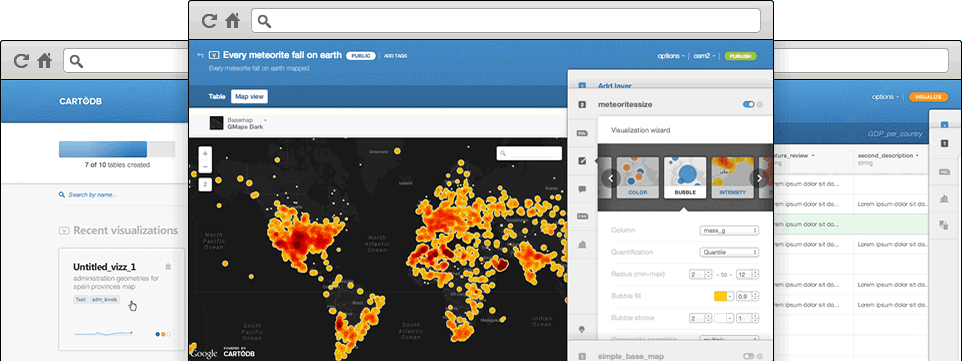The width and height of the screenshot is (962, 361).
Task: Open the SQL panel icon in sidebar
Action: click(582, 133)
